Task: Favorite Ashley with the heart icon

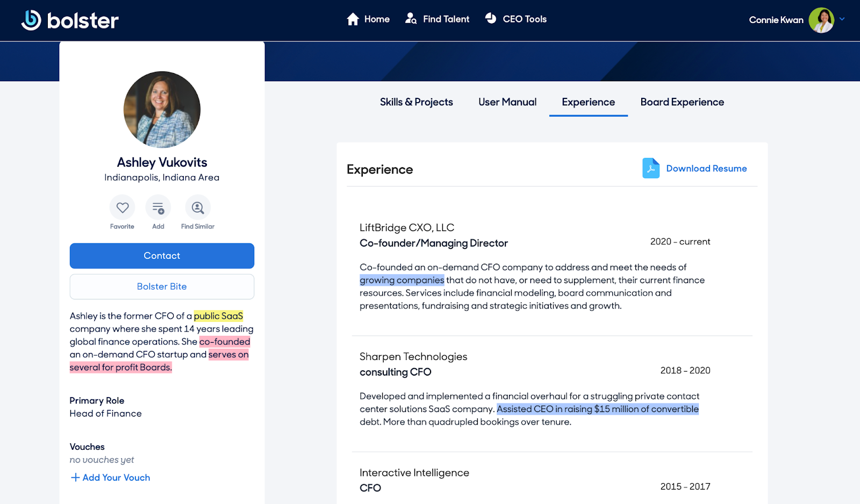Action: click(x=123, y=207)
